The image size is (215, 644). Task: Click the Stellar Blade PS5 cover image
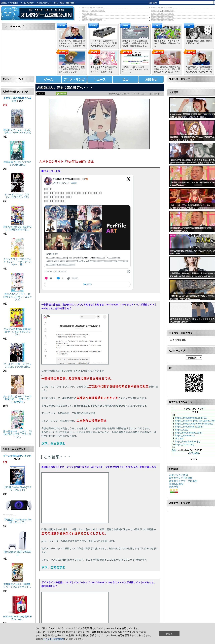[17, 475]
